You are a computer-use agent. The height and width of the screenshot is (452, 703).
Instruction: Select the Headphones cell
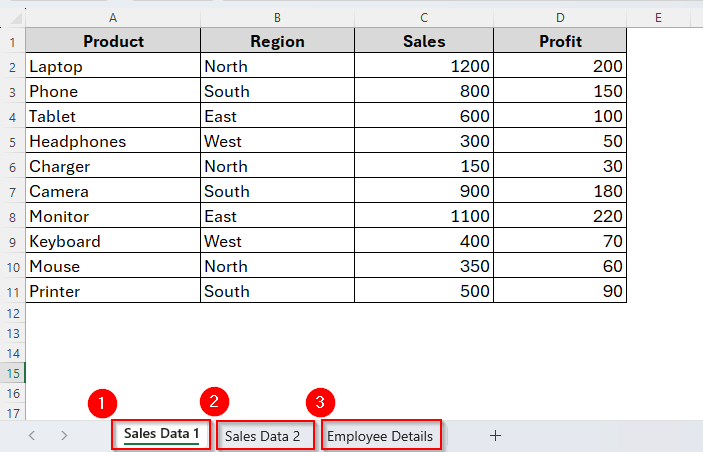coord(113,141)
